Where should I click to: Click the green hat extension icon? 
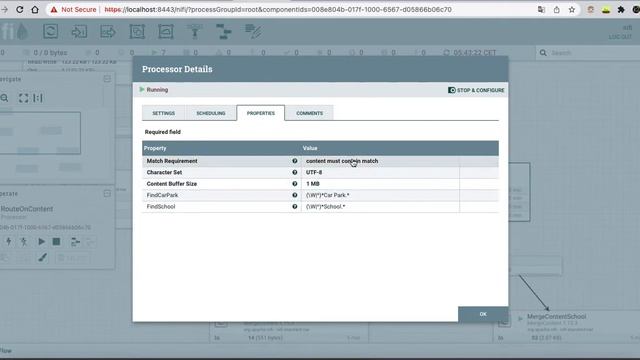tap(606, 9)
